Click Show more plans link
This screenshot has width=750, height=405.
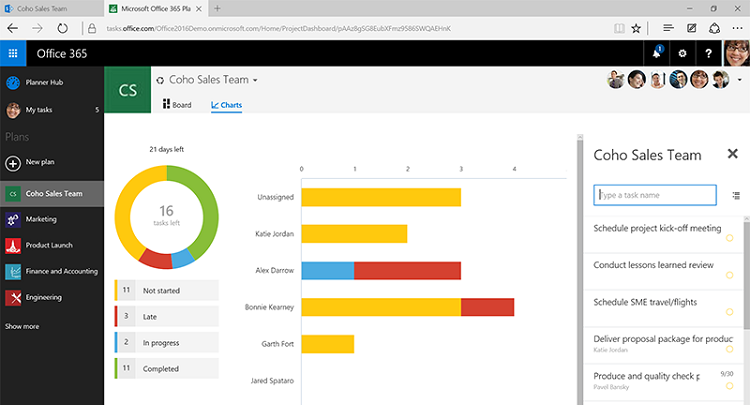[x=22, y=326]
